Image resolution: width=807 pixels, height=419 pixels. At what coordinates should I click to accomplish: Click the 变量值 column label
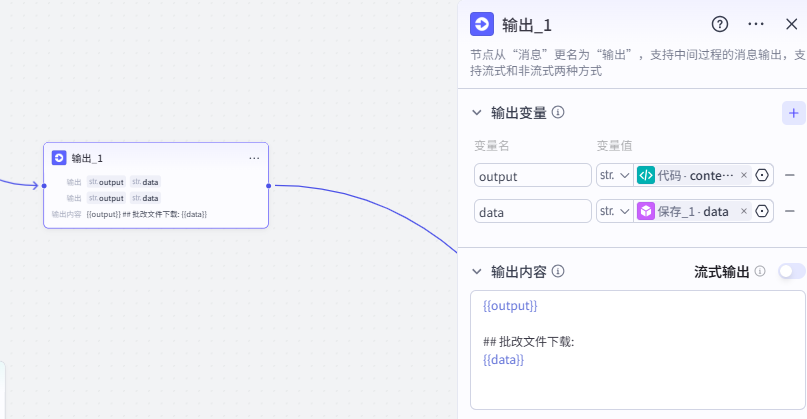(x=614, y=146)
